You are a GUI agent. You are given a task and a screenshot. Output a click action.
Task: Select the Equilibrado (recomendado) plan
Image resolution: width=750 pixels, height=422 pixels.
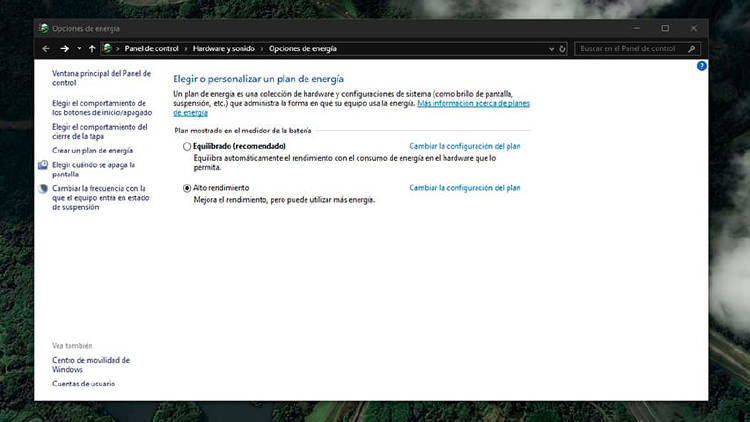186,146
